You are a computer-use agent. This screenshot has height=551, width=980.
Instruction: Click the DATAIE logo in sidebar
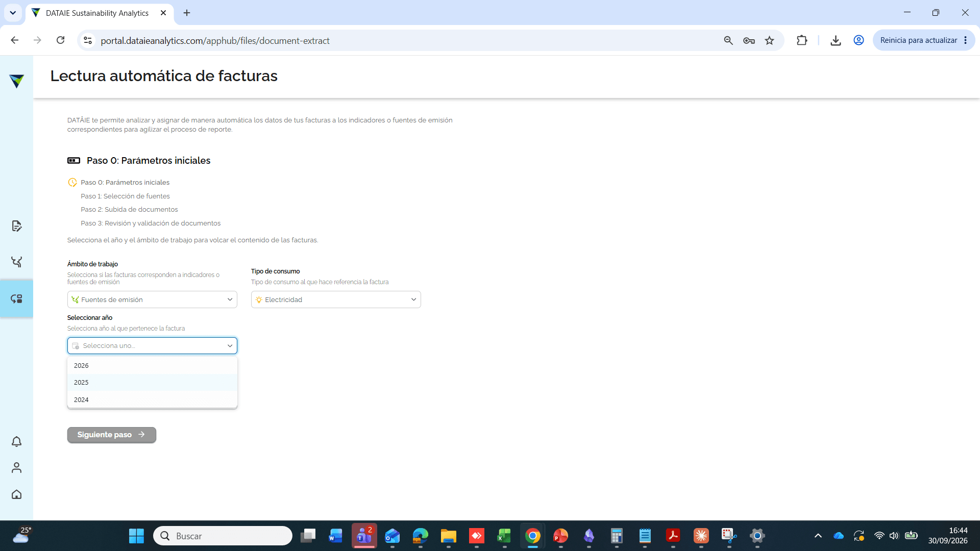coord(16,81)
